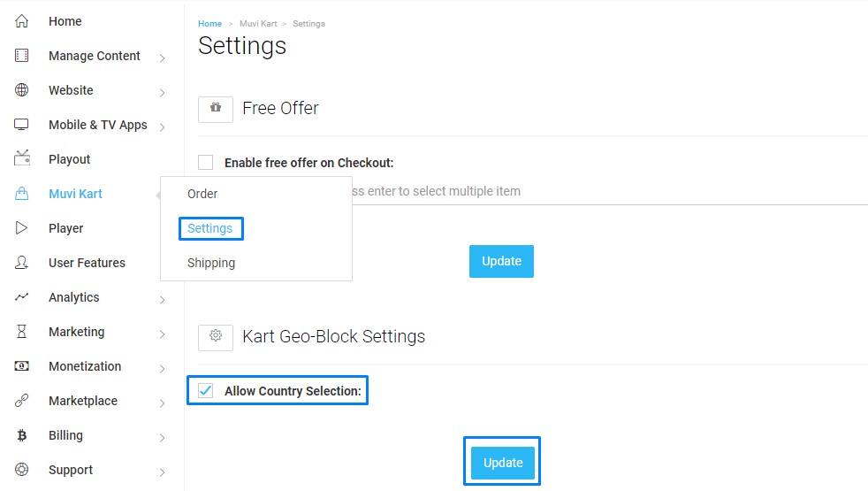Click Update button under Free Offer
Viewport: 868px width, 491px height.
click(501, 261)
